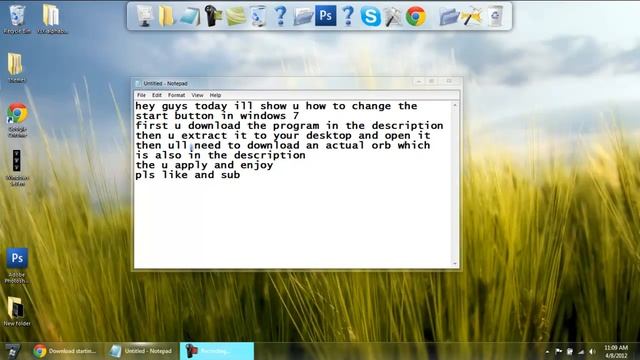Click the word 'description' in the third line
The image size is (640, 360).
click(407, 126)
